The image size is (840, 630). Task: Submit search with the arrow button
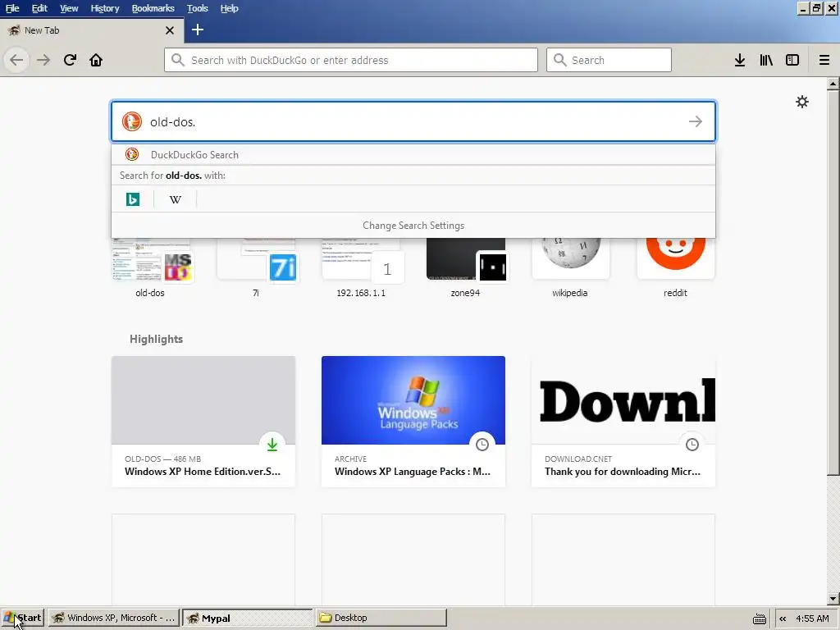coord(696,121)
